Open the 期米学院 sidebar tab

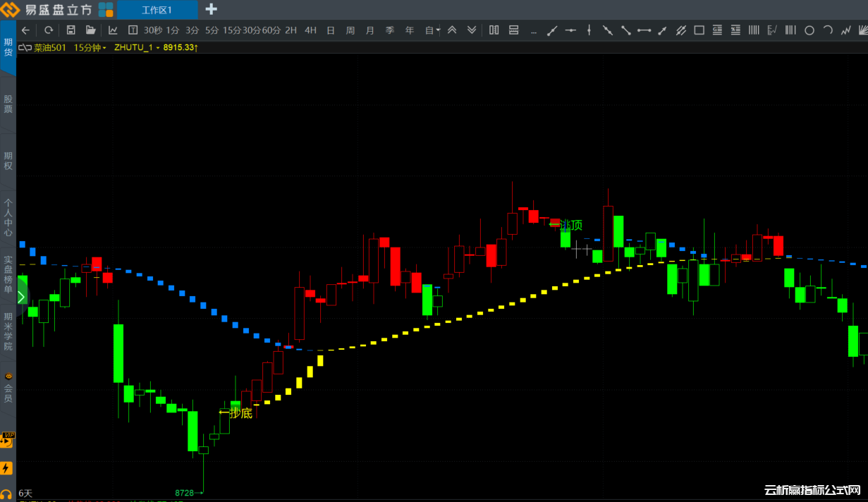(x=8, y=331)
